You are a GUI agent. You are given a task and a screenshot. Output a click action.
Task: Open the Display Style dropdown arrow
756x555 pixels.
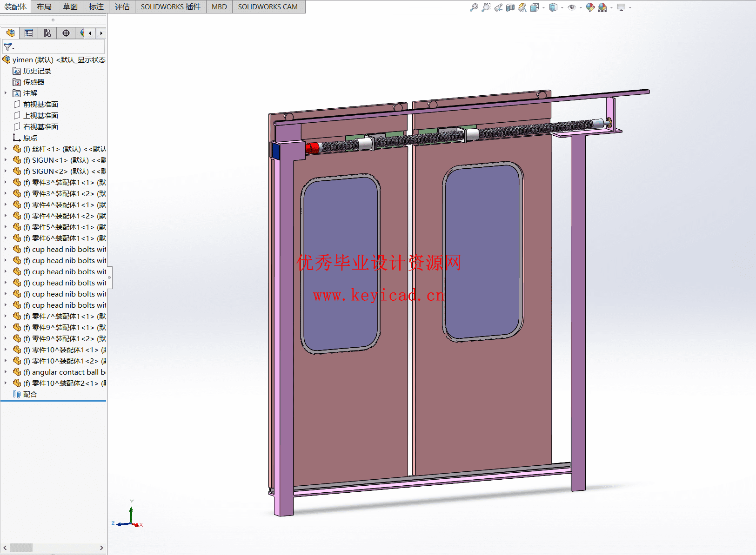click(x=562, y=8)
